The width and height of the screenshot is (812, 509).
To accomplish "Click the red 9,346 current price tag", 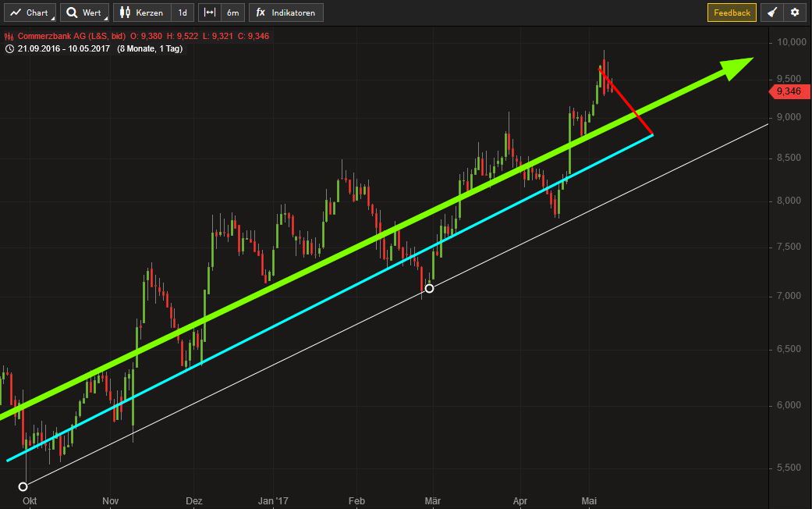I will [788, 91].
